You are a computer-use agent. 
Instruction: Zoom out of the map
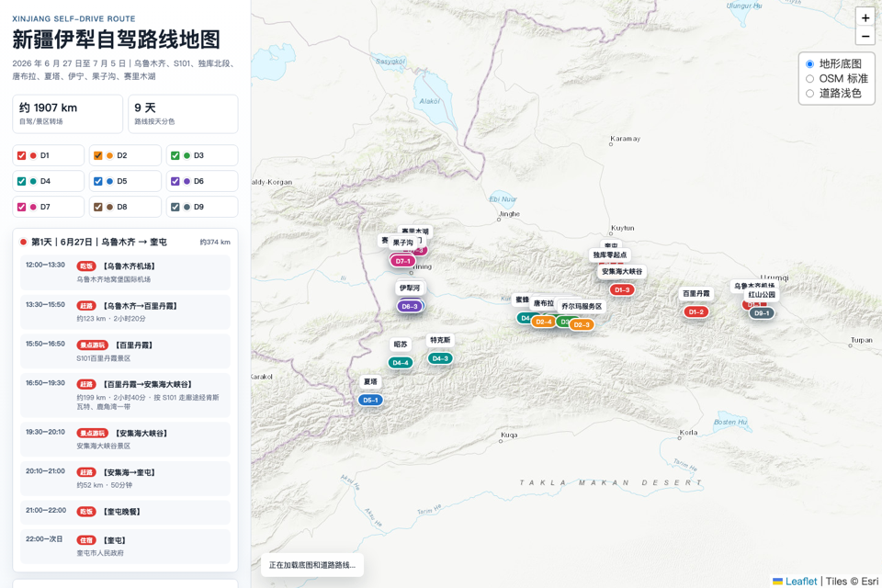click(865, 36)
